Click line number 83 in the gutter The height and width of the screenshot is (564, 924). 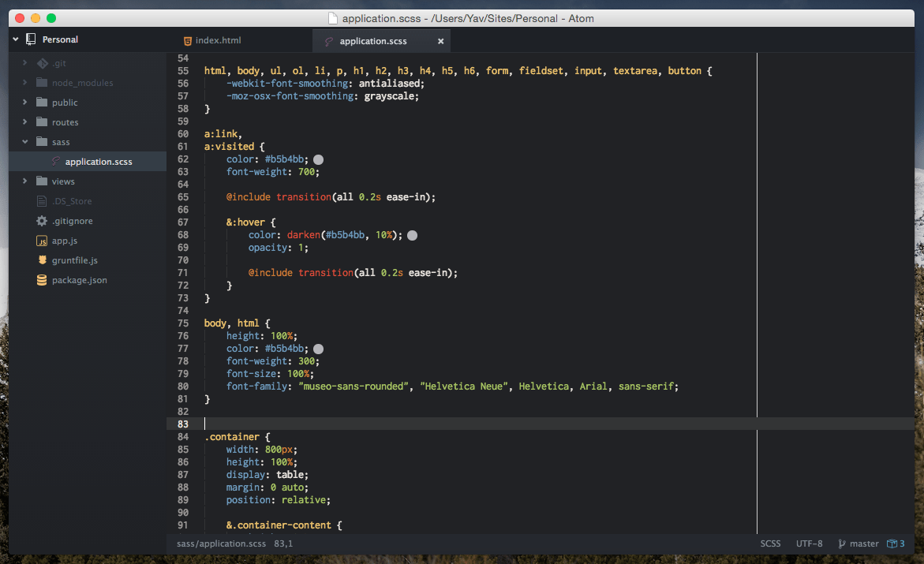tap(183, 424)
